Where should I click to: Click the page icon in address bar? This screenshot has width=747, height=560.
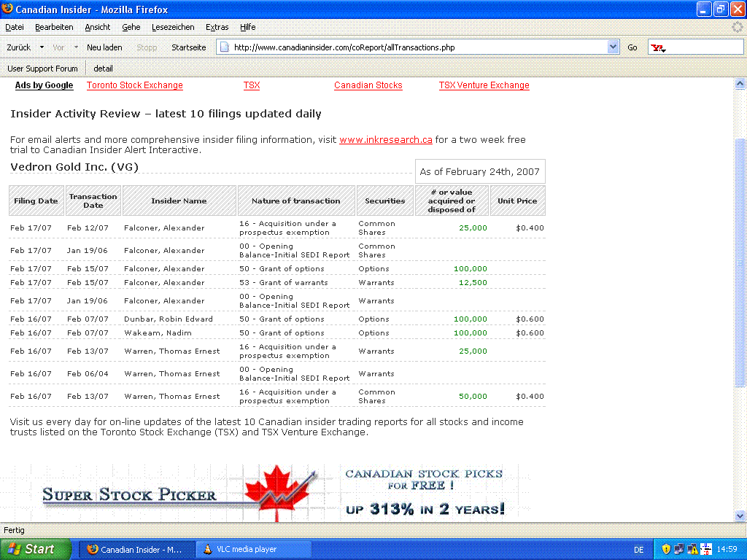(x=225, y=47)
